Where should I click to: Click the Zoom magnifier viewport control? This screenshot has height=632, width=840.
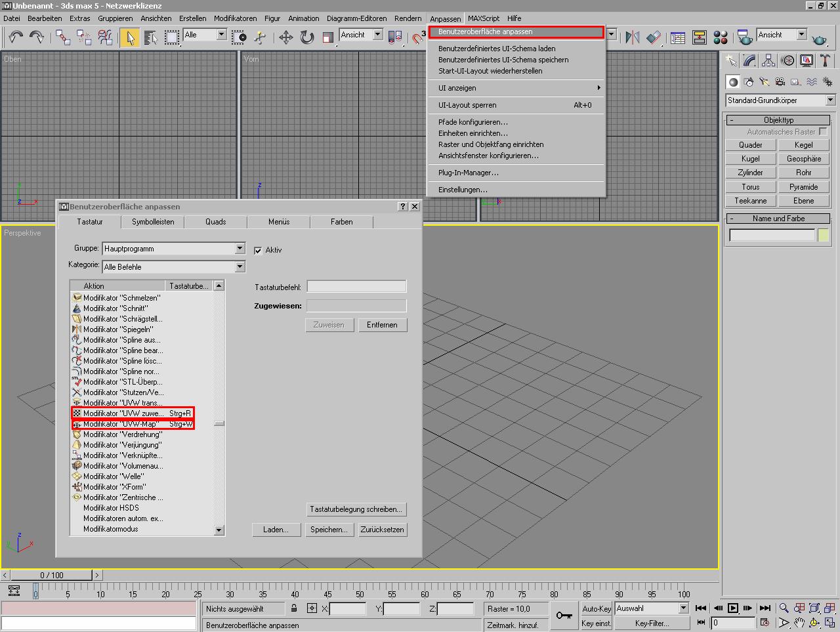(784, 608)
